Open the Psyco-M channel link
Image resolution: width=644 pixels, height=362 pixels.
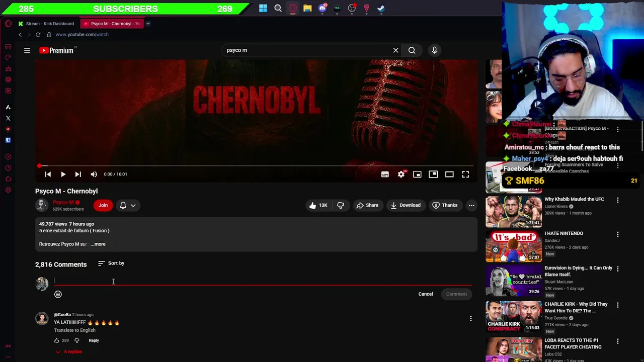pyautogui.click(x=63, y=202)
